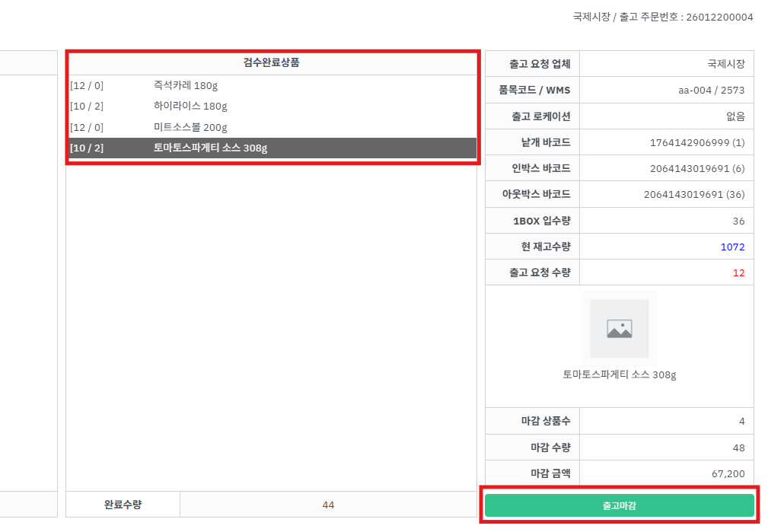Image resolution: width=768 pixels, height=532 pixels.
Task: Select the 즉석카레 180g row
Action: pos(185,85)
